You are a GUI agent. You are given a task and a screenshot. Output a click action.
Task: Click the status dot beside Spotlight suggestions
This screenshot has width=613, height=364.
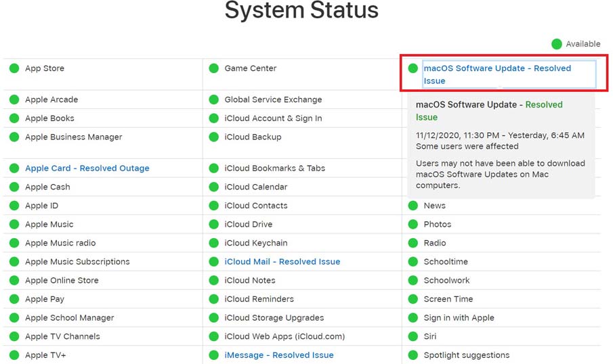(413, 355)
